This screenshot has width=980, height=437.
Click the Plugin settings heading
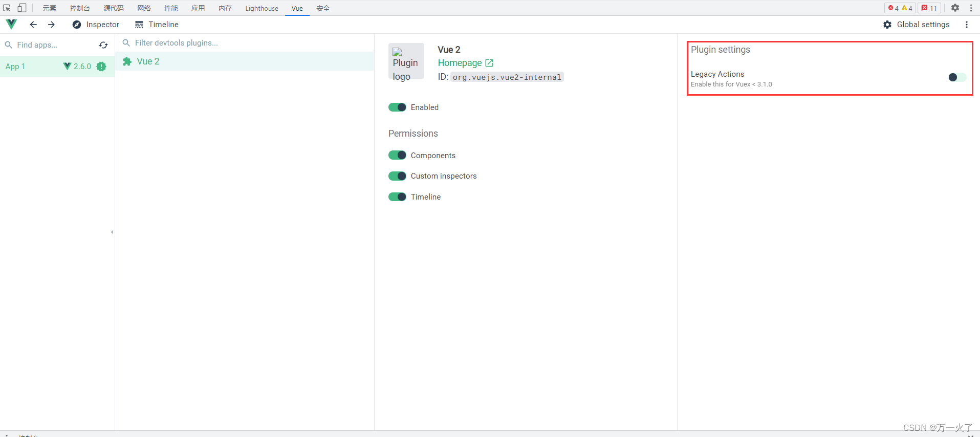721,50
